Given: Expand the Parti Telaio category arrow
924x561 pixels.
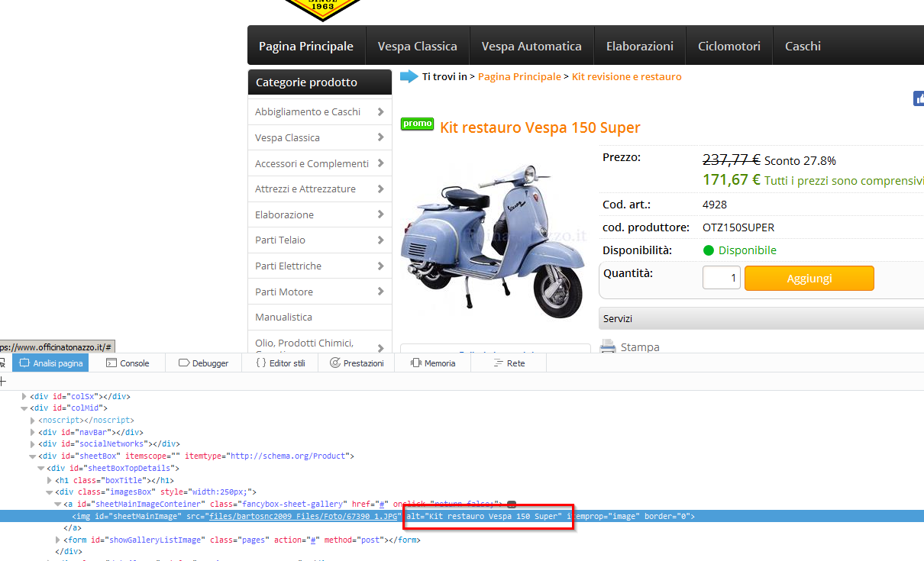Looking at the screenshot, I should tap(380, 240).
